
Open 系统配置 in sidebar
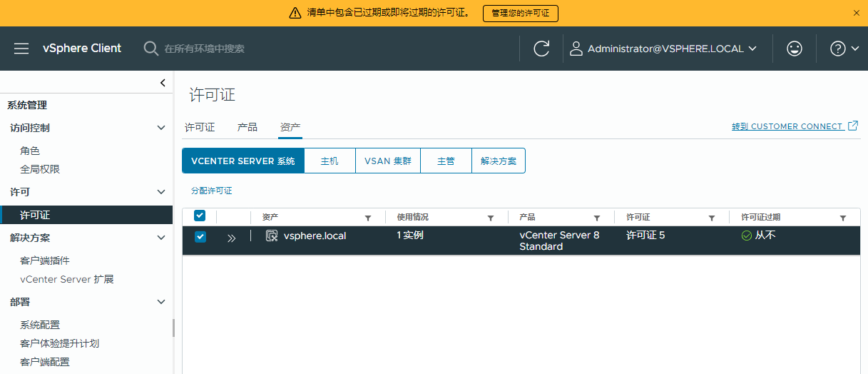point(40,325)
